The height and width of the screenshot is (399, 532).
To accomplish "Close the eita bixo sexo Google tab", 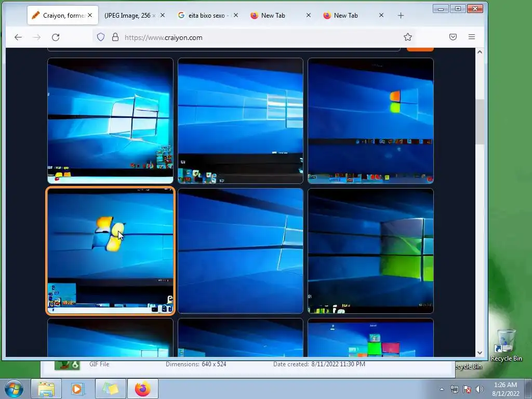I will click(x=236, y=15).
